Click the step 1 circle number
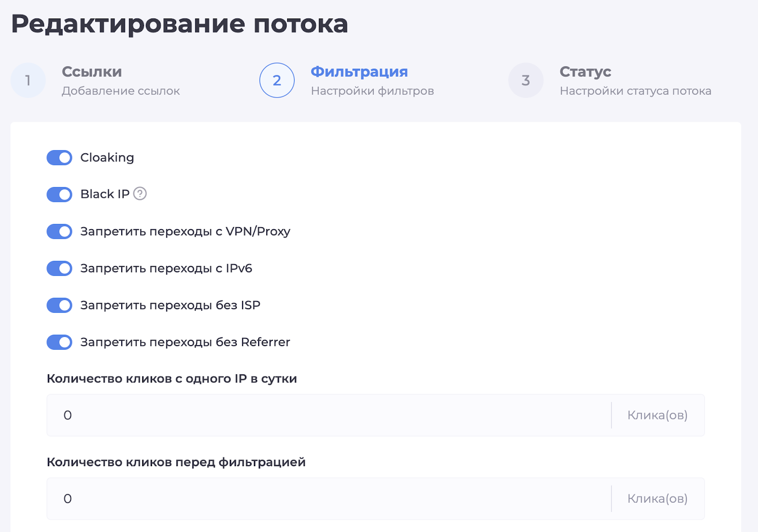 point(28,80)
